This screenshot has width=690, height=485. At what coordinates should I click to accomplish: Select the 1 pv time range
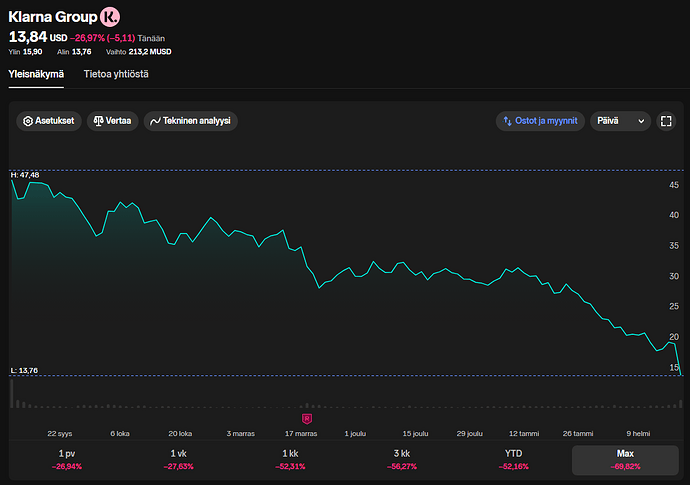click(x=67, y=459)
